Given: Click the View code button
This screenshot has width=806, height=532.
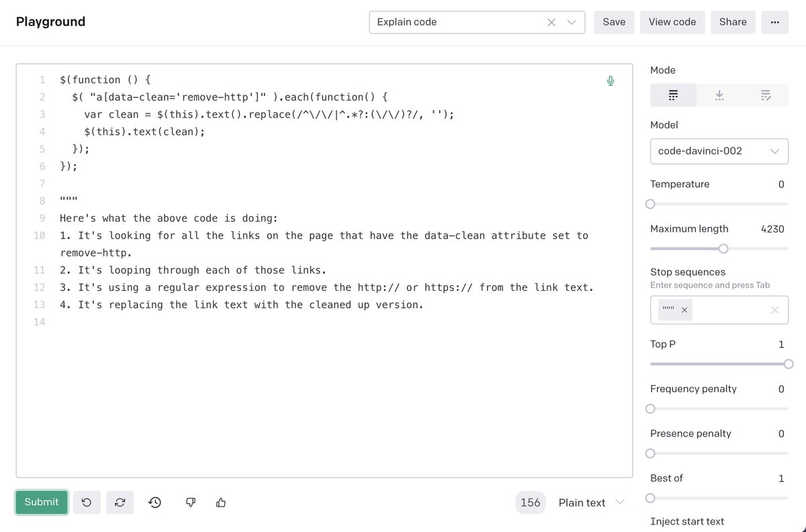Looking at the screenshot, I should click(x=672, y=22).
